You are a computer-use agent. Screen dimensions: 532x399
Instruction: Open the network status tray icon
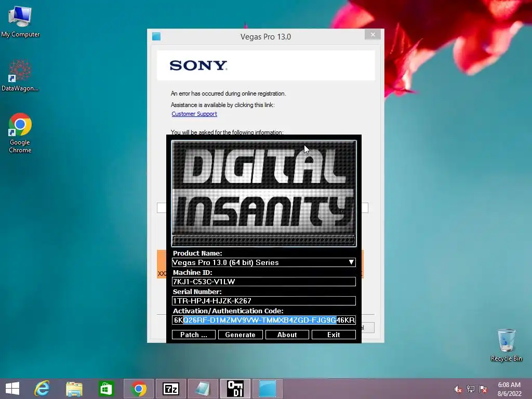471,389
